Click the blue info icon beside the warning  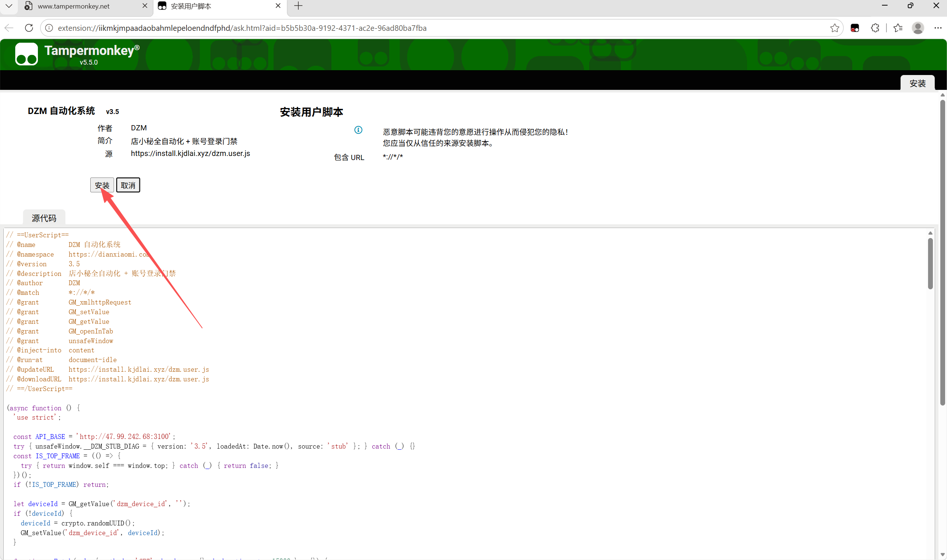(358, 130)
